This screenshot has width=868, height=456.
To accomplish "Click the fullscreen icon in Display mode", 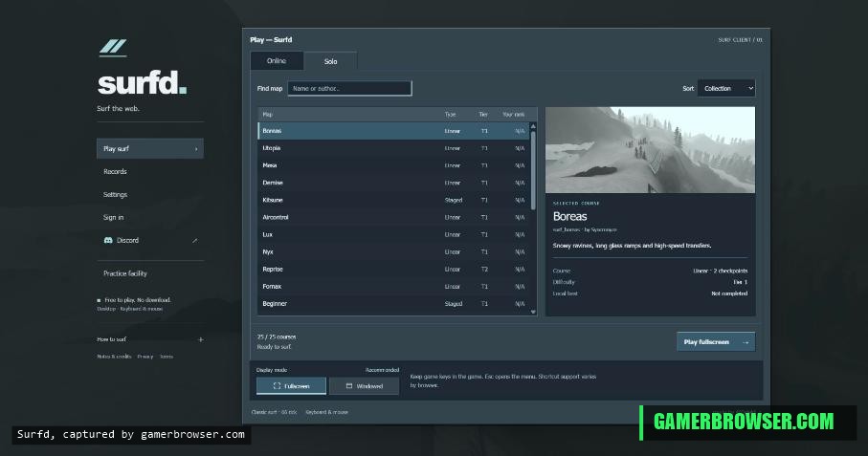I will [277, 386].
